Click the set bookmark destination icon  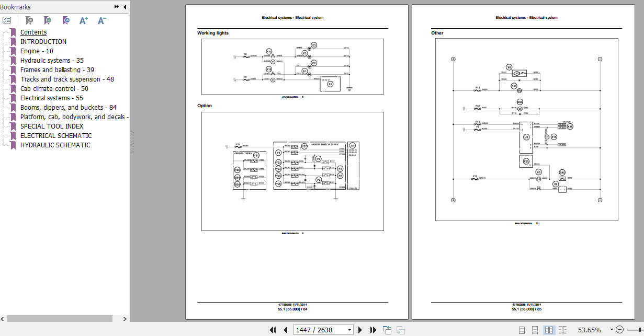pos(66,20)
